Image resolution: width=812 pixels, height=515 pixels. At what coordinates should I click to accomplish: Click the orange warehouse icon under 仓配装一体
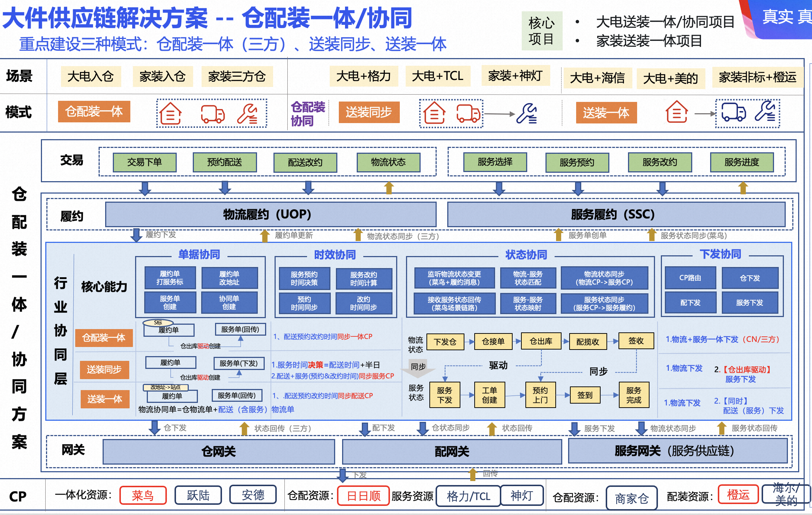[x=171, y=113]
